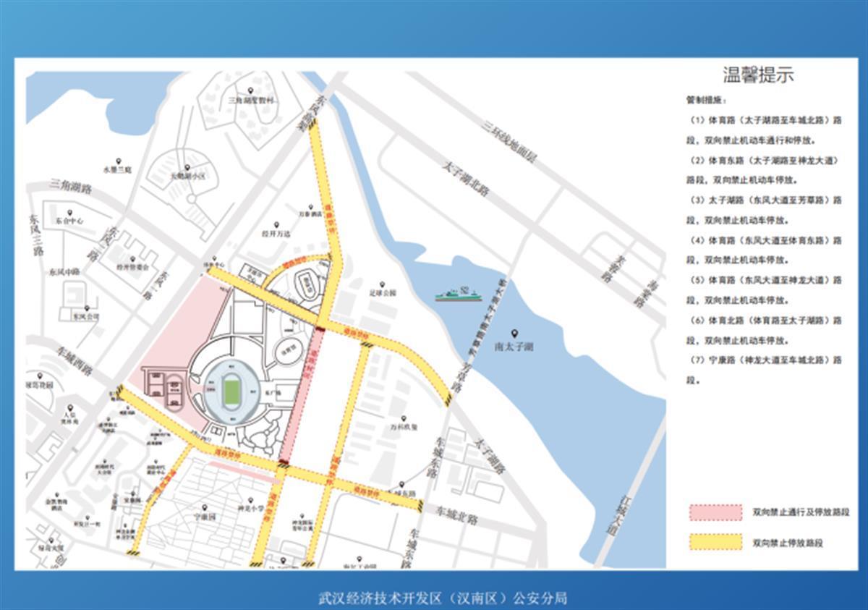
Task: Select the 经开管委会 location marker
Action: [x=132, y=258]
